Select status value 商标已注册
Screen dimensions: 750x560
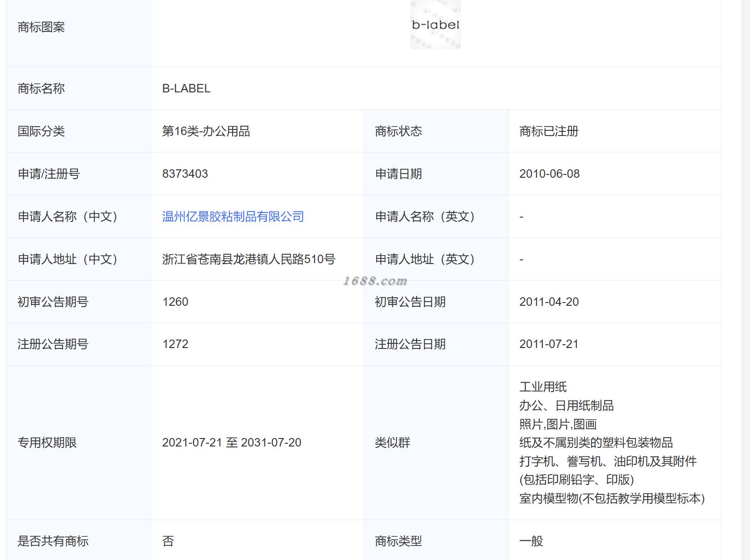point(549,131)
